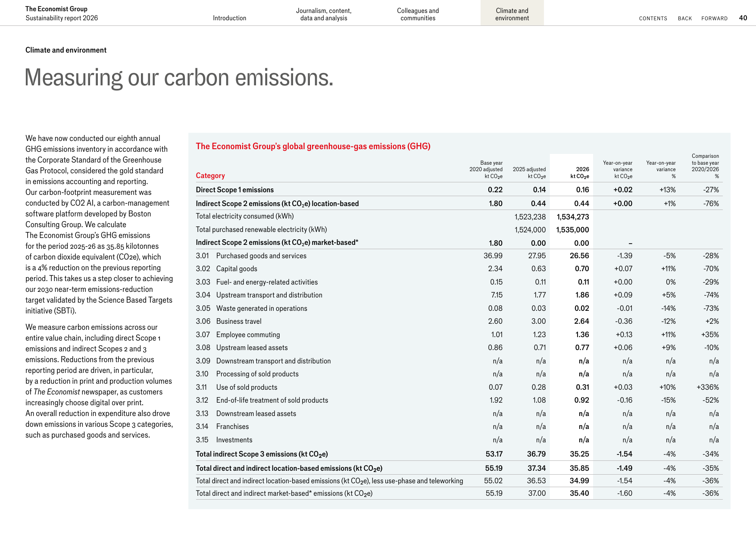Click 'End-of-life treatment of sold products' label
The width and height of the screenshot is (756, 535).
pos(272,400)
